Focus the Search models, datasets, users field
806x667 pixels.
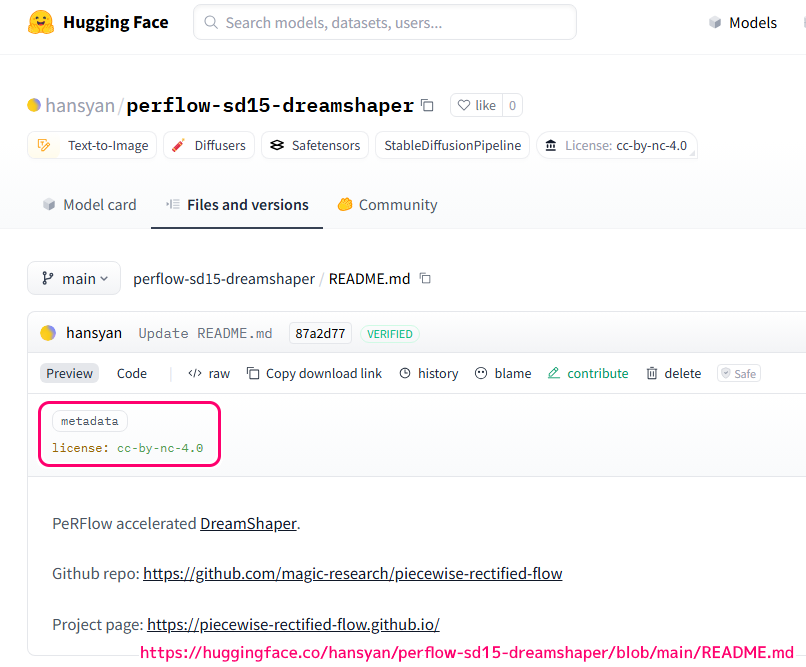[384, 23]
